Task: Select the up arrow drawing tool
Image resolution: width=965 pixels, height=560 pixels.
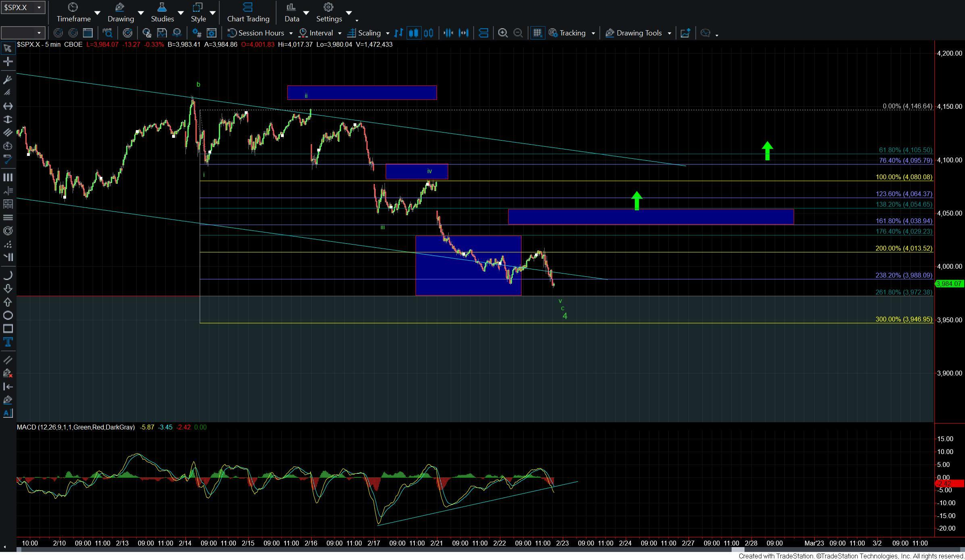Action: pyautogui.click(x=8, y=302)
